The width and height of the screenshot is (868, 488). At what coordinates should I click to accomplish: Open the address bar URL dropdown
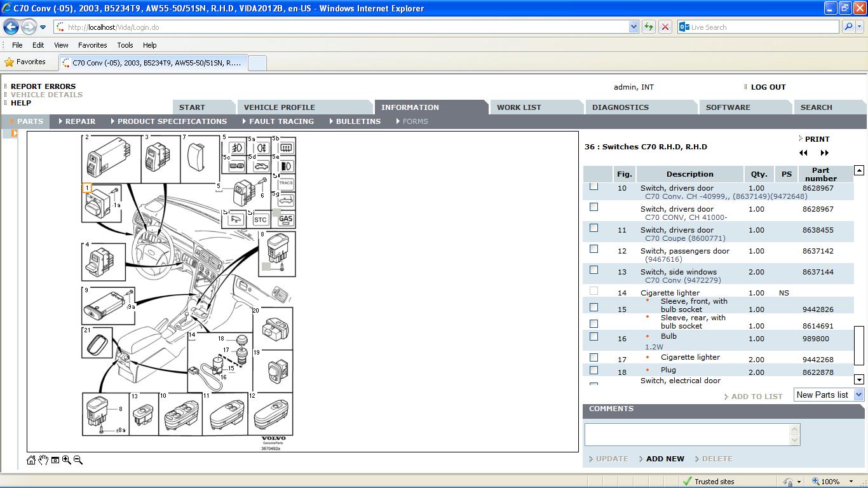coord(634,27)
